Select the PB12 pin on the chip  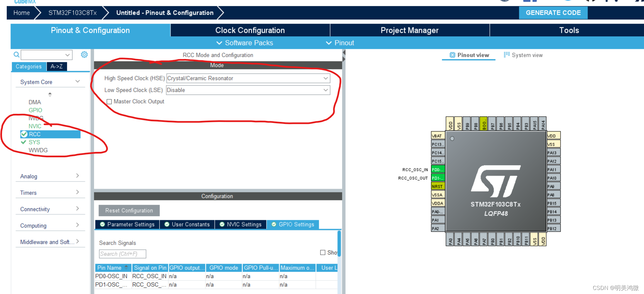[x=554, y=228]
